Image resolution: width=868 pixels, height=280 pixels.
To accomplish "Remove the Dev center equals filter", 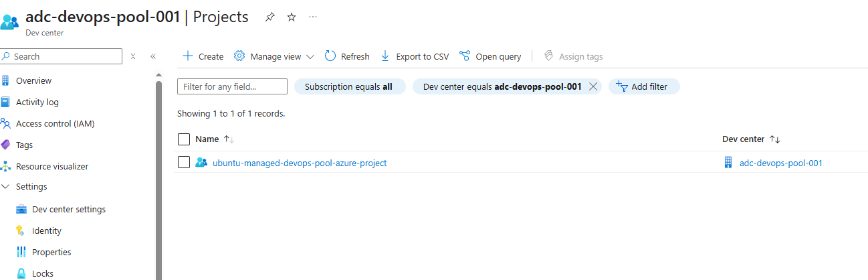I will click(592, 86).
